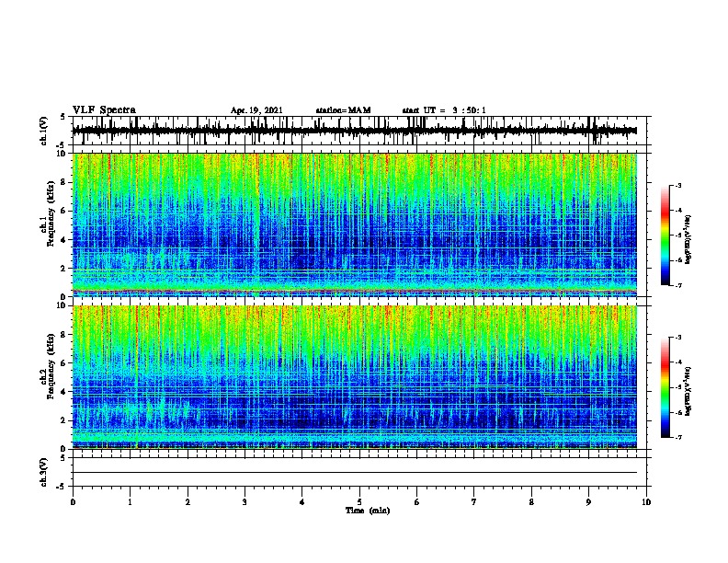Click the 'ch.1(V)' axis label
Viewport: 728px width, 563px height.
pos(44,131)
